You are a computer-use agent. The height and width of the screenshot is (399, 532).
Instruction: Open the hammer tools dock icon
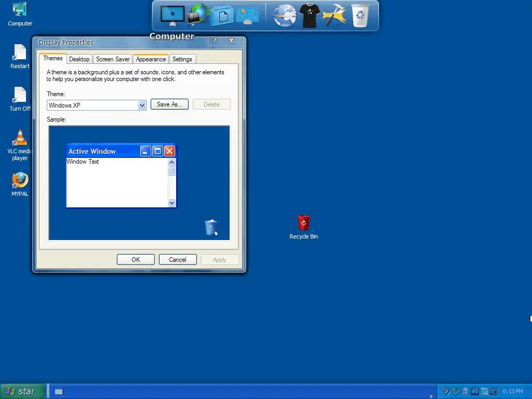[x=335, y=15]
